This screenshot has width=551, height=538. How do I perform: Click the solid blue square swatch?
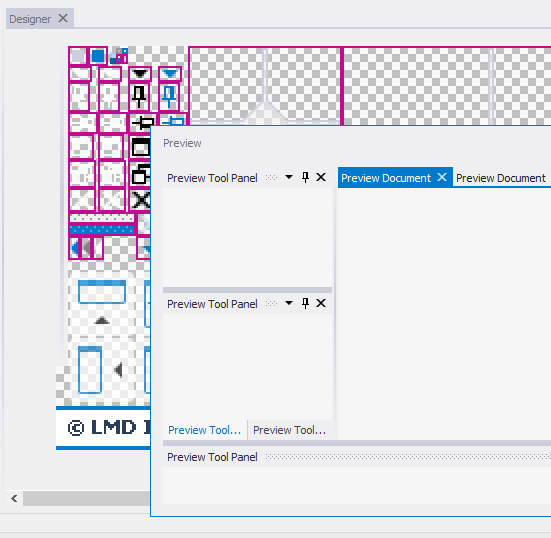[x=98, y=56]
